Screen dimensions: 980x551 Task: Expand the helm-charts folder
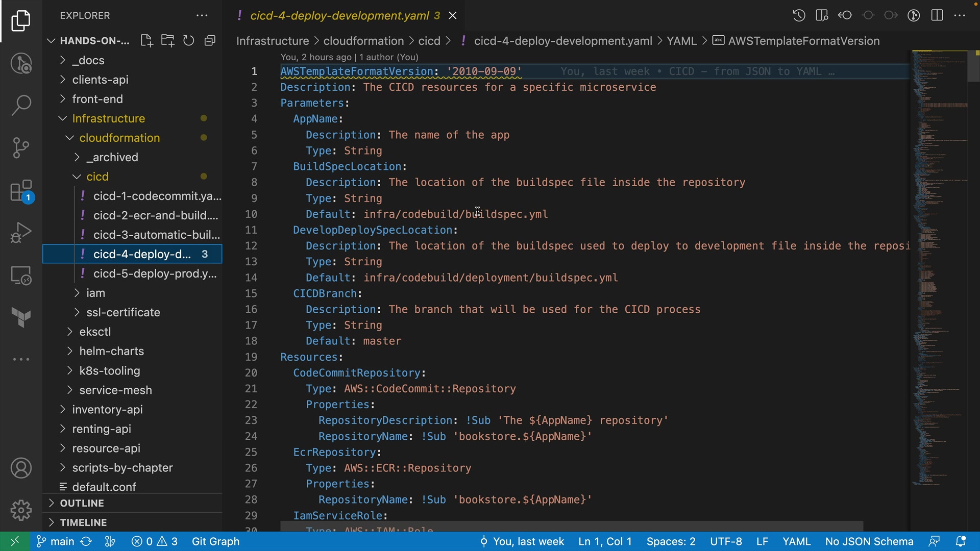click(x=111, y=351)
